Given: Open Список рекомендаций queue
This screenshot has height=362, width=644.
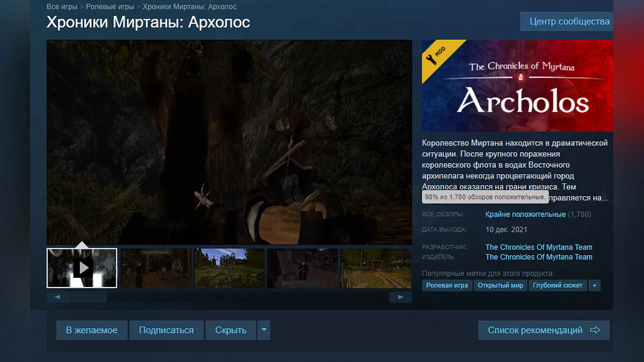Looking at the screenshot, I should pos(543,330).
